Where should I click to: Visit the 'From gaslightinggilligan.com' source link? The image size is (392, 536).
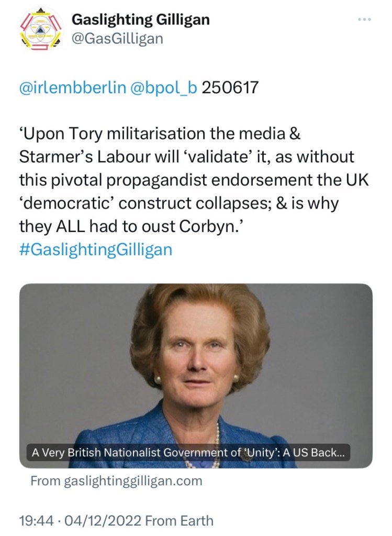click(x=116, y=480)
